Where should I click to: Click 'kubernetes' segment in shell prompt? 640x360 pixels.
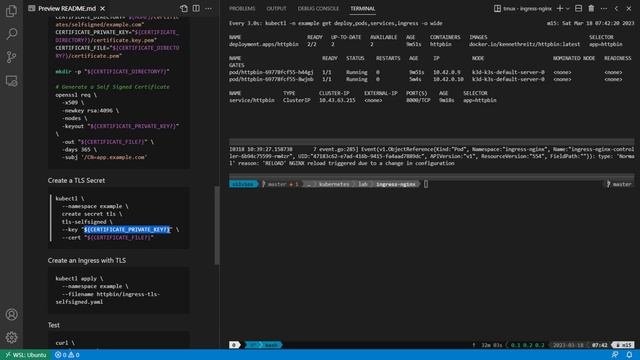334,184
